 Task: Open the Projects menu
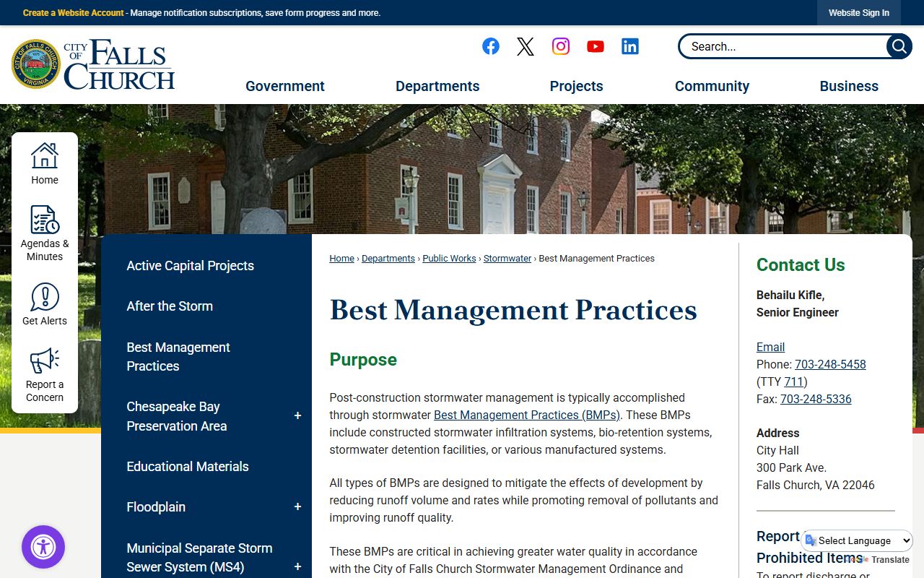pyautogui.click(x=576, y=86)
